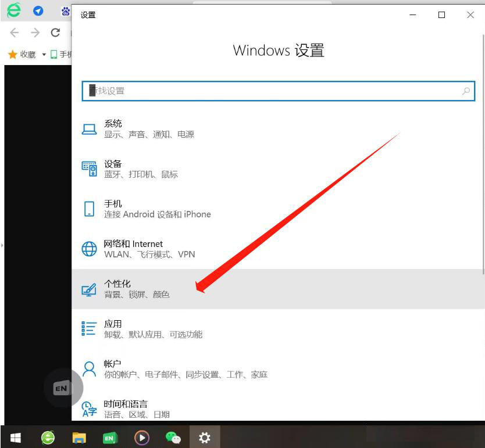The image size is (485, 448).
Task: Click the 收藏 label in browser
Action: 28,55
